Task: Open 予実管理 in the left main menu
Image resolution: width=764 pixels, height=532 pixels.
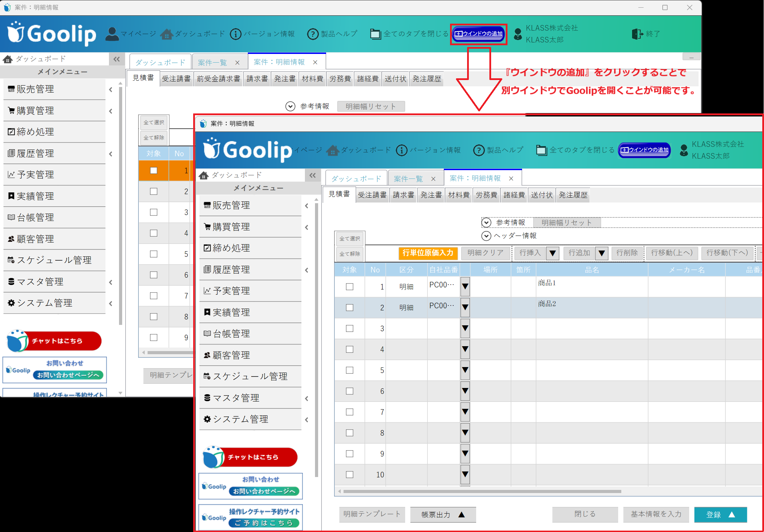Action: (36, 175)
